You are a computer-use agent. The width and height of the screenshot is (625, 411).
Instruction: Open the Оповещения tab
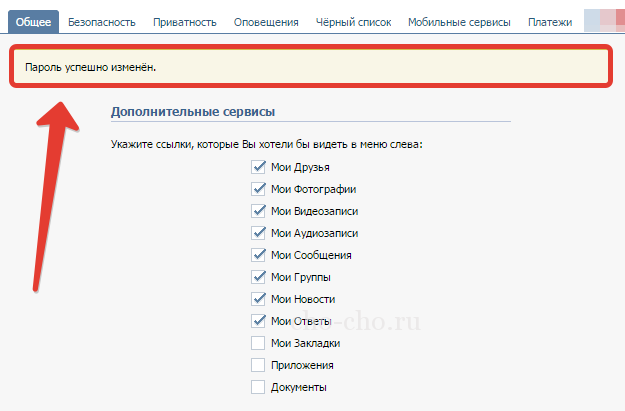266,21
